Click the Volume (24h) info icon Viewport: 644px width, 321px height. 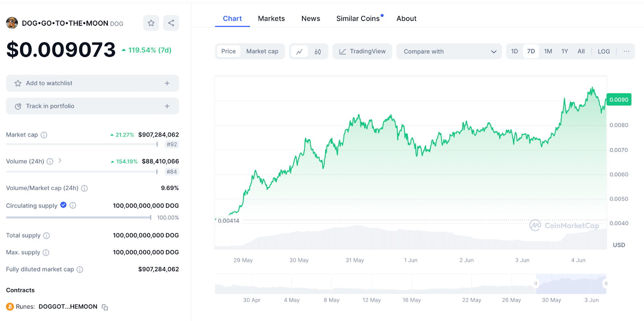coord(50,161)
